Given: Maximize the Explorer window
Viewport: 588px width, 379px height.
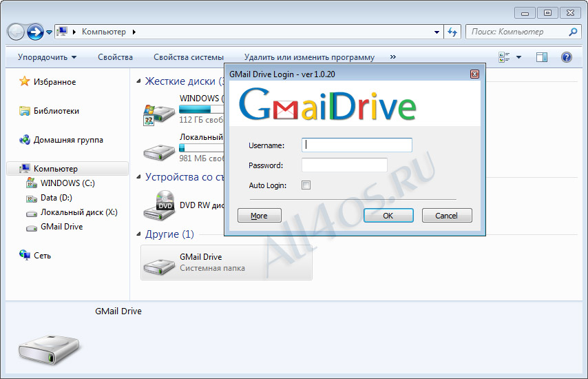Looking at the screenshot, I should click(x=547, y=13).
